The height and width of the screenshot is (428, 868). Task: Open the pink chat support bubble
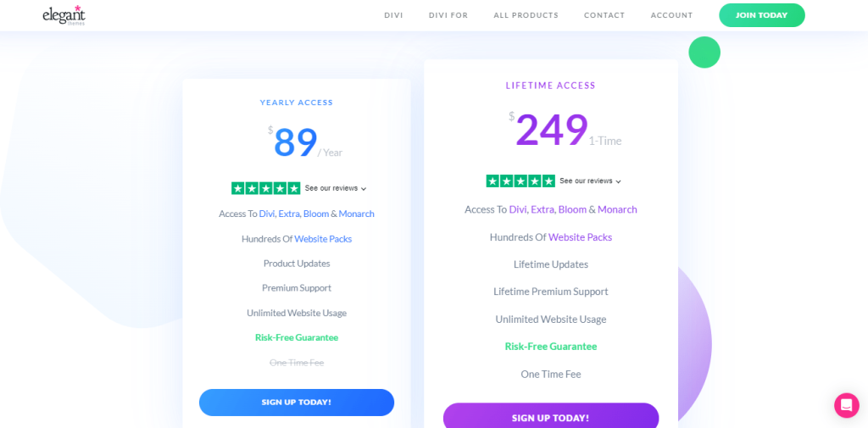click(847, 405)
